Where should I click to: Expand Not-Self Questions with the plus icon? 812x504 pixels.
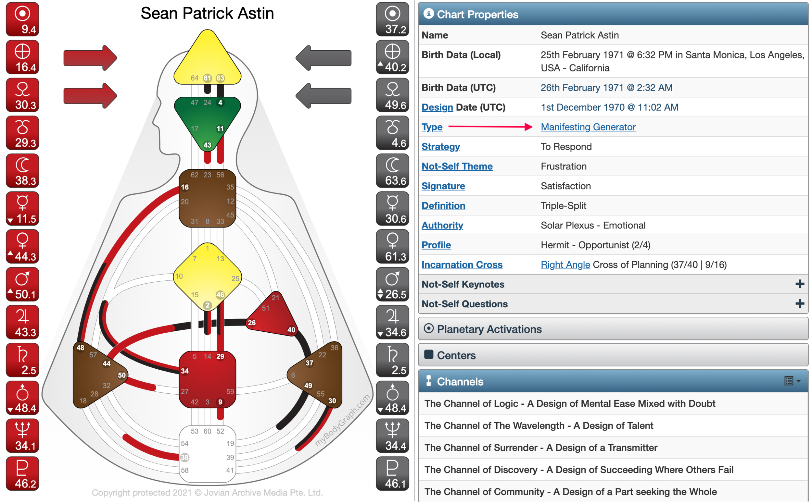[800, 304]
